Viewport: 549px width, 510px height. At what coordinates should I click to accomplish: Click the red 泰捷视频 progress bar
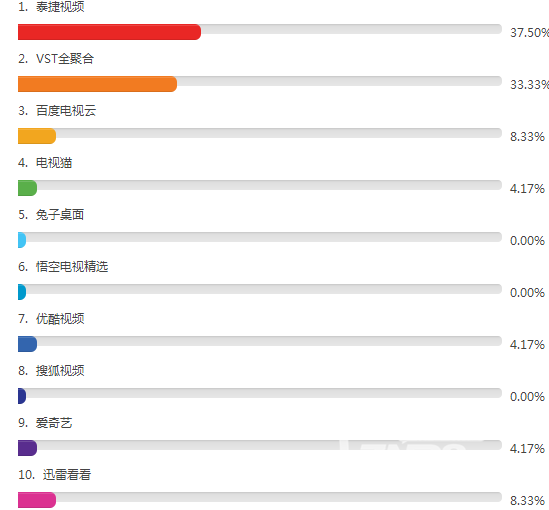109,32
